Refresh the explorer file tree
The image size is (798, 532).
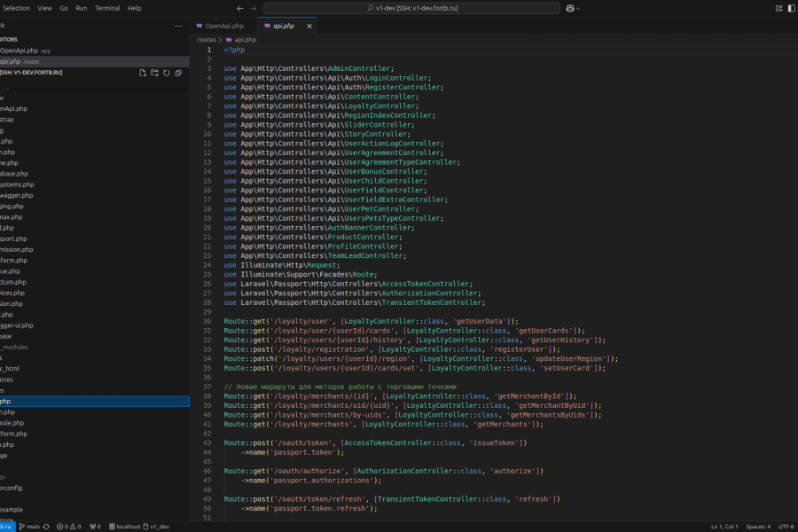[x=166, y=73]
